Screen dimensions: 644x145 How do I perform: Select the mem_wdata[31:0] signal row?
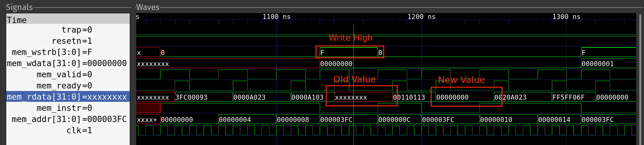pyautogui.click(x=68, y=63)
